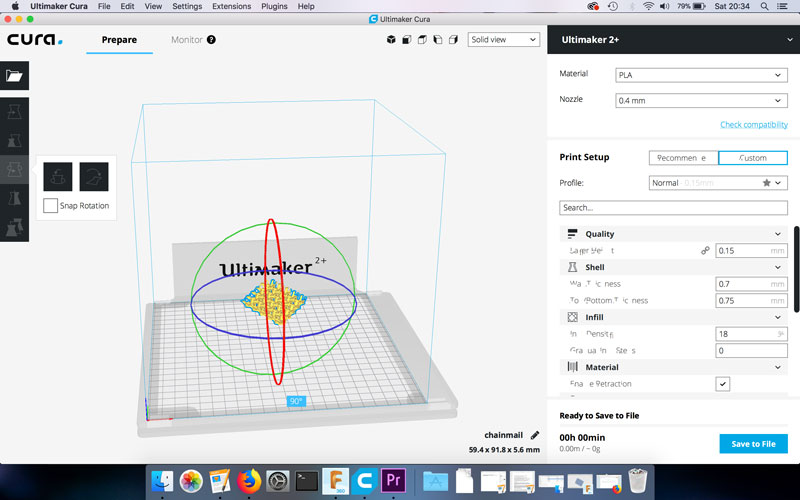Open System Preferences from the dock
The height and width of the screenshot is (500, 800).
[278, 481]
